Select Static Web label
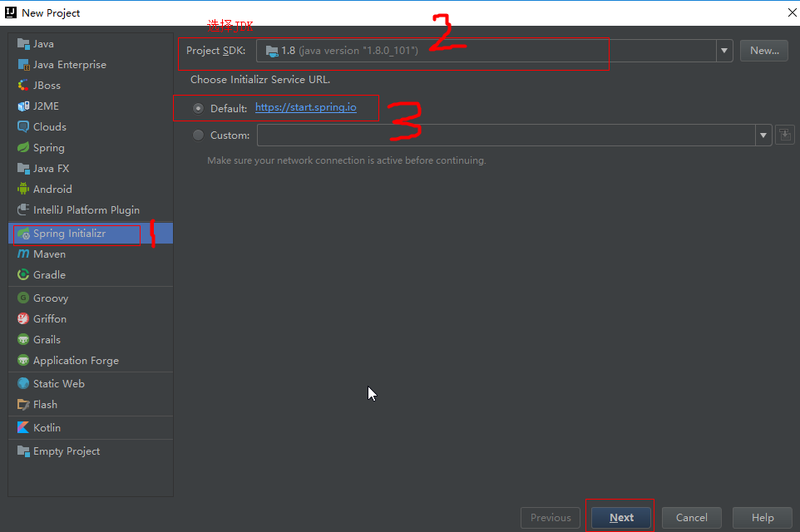Image resolution: width=800 pixels, height=532 pixels. (x=59, y=383)
